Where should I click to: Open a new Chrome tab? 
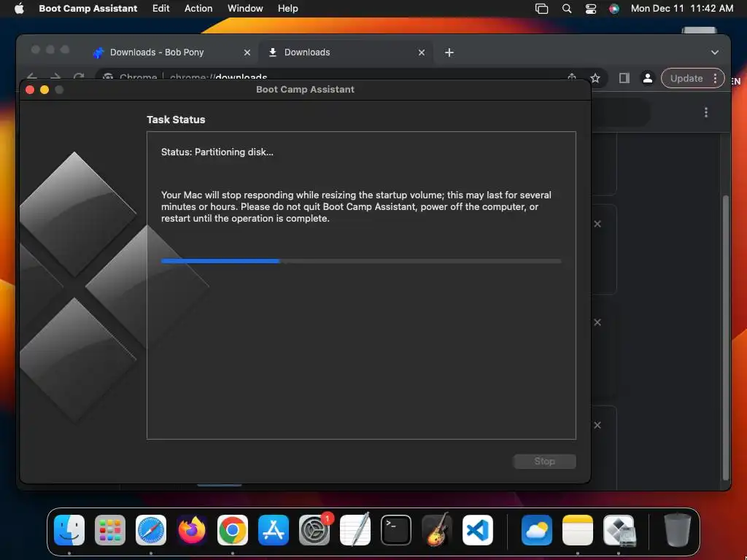[x=449, y=52]
